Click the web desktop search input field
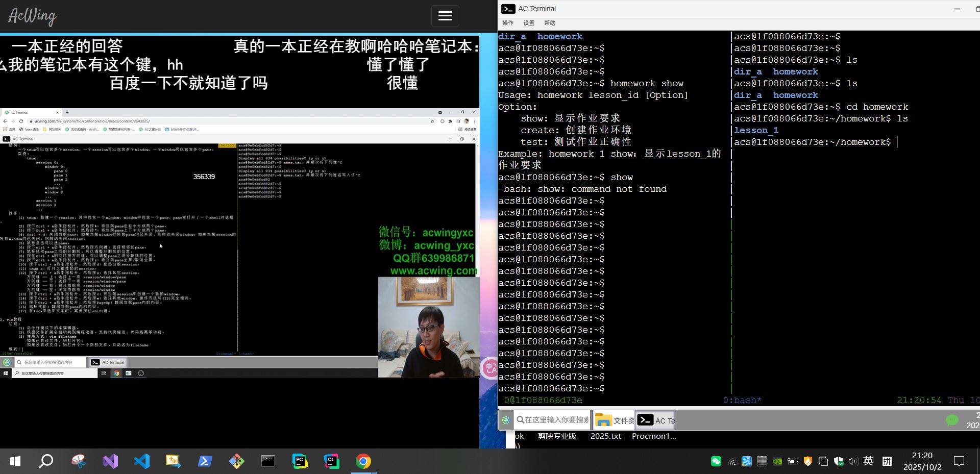980x474 pixels. point(552,420)
